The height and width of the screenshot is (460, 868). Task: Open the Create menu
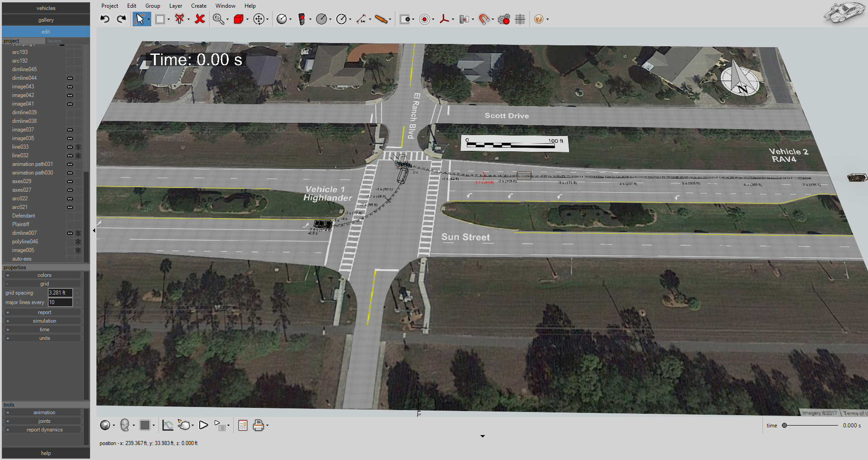(x=199, y=6)
